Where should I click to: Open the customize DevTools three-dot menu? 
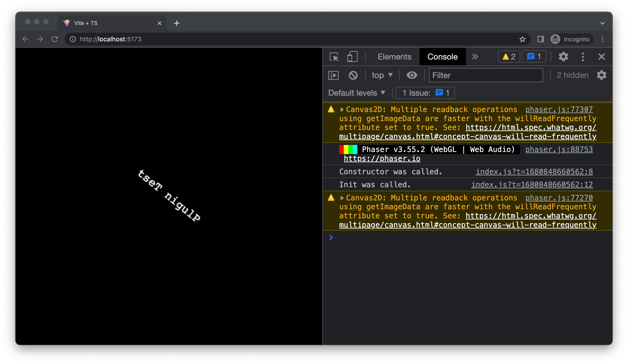[583, 57]
